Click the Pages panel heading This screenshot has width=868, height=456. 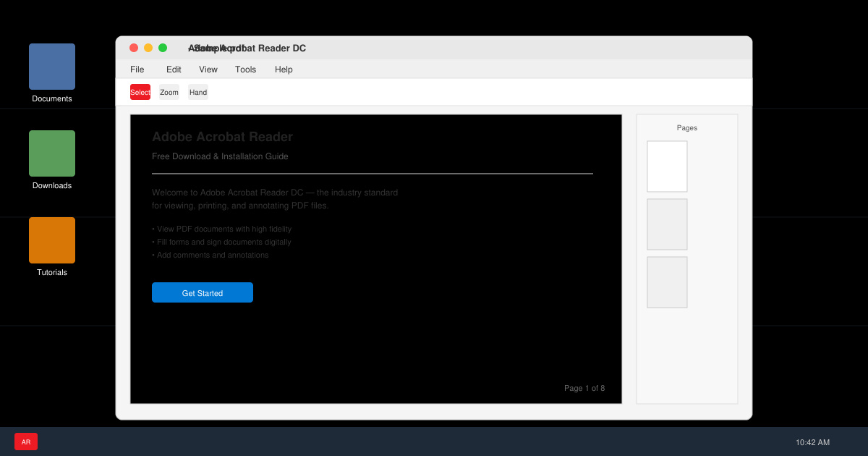[687, 128]
